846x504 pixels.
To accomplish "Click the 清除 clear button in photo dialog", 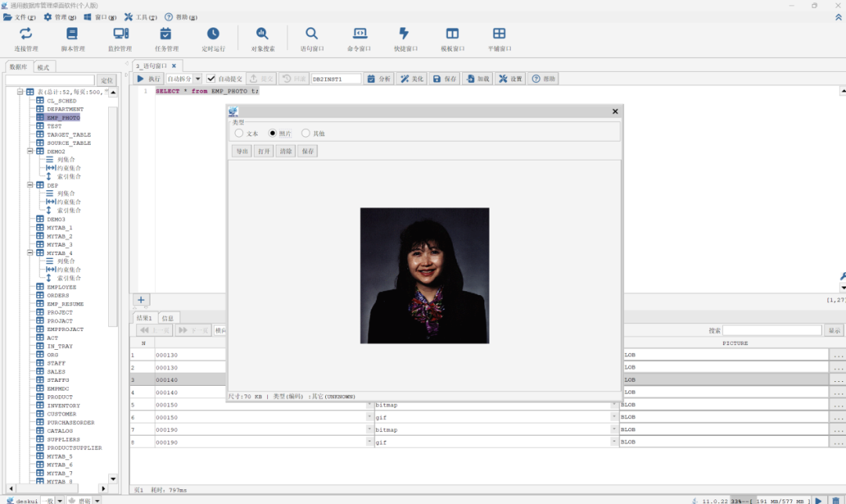I will tap(286, 152).
